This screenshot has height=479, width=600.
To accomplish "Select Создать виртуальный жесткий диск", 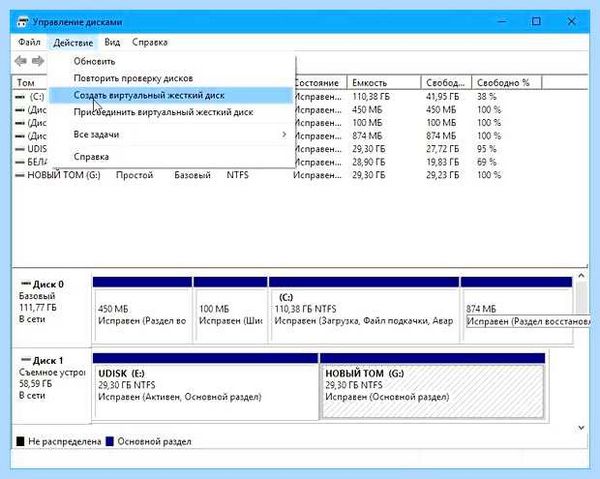I will coord(171,95).
